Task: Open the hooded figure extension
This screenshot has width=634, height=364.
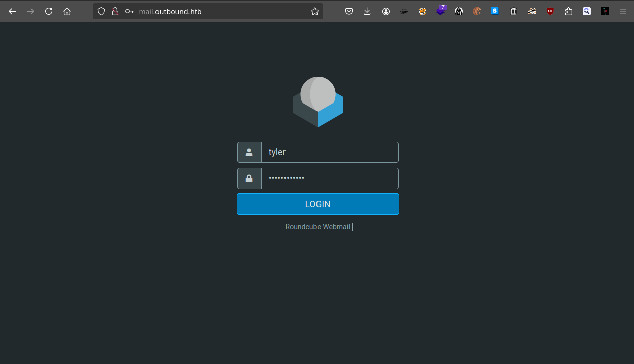Action: coord(459,11)
